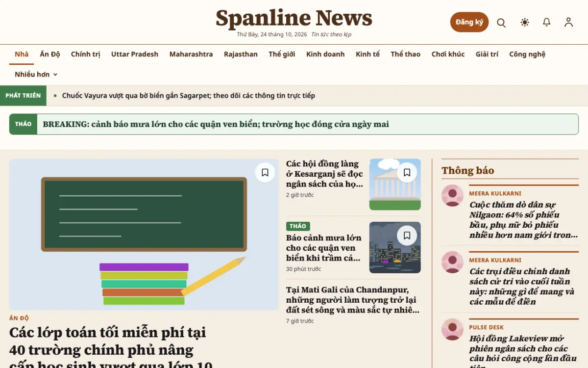588x368 pixels.
Task: Open Kinh tế section
Action: pyautogui.click(x=367, y=54)
